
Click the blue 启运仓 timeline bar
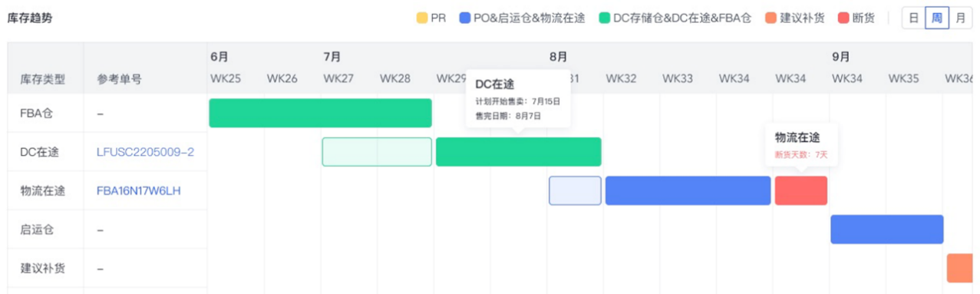pos(887,230)
